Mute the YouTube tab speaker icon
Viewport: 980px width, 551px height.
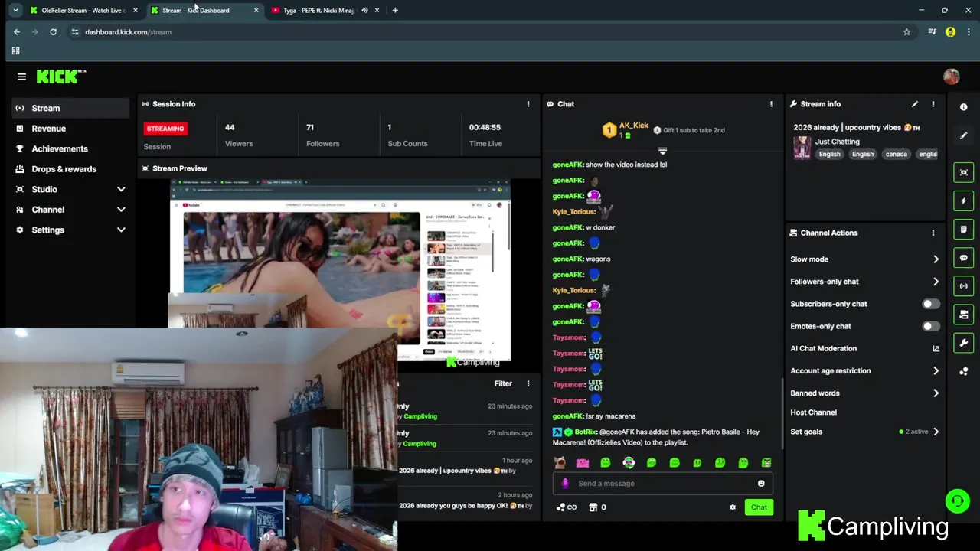click(364, 10)
